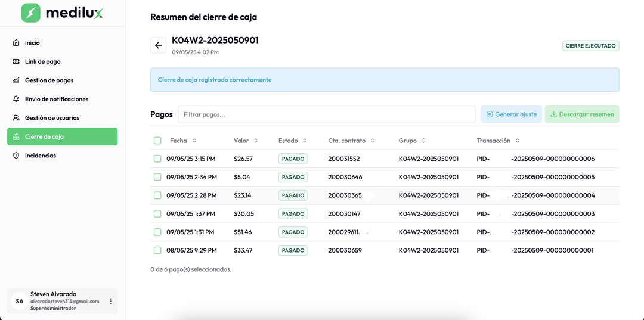Click the Descargar resumen button
Image resolution: width=644 pixels, height=320 pixels.
581,114
